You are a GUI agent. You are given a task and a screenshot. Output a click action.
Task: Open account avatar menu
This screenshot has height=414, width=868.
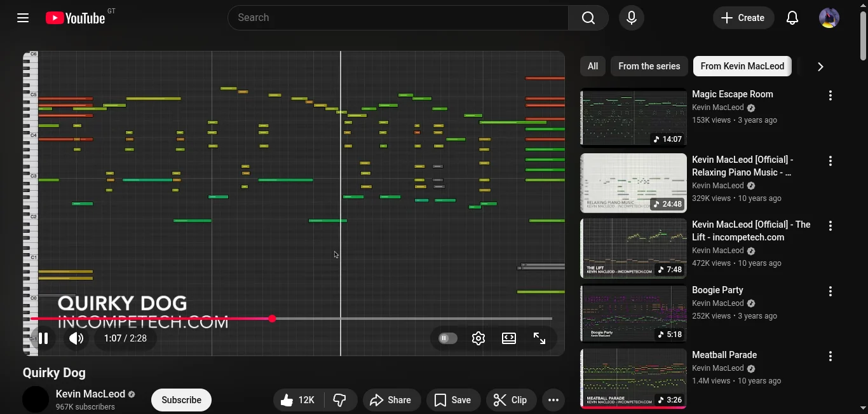tap(829, 18)
